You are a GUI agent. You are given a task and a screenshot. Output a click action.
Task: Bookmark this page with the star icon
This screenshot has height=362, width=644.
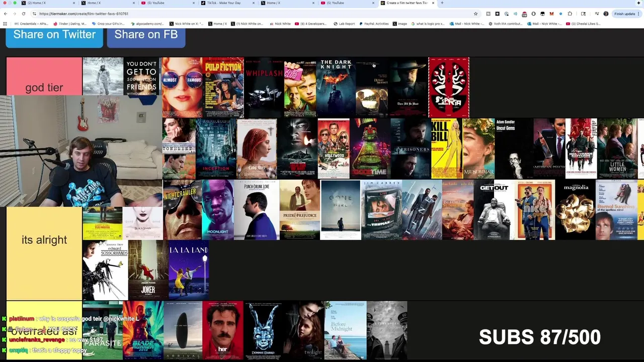click(x=475, y=14)
